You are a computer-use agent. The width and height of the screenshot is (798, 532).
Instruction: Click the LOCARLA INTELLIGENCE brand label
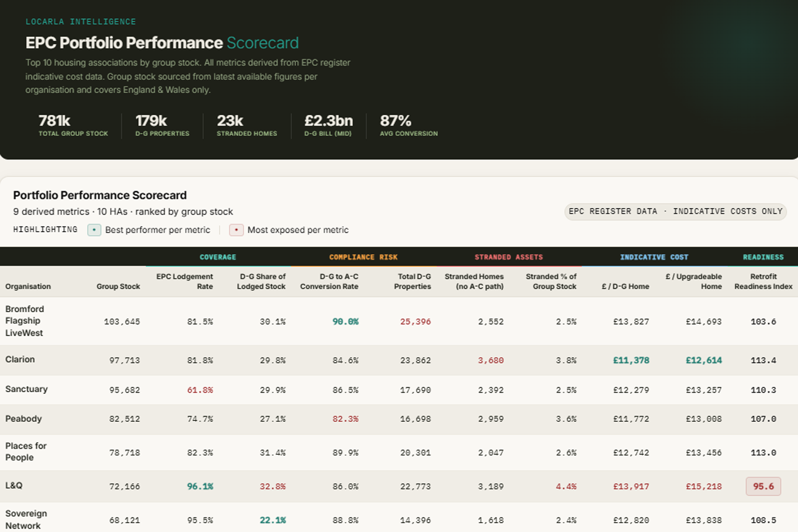coord(81,22)
